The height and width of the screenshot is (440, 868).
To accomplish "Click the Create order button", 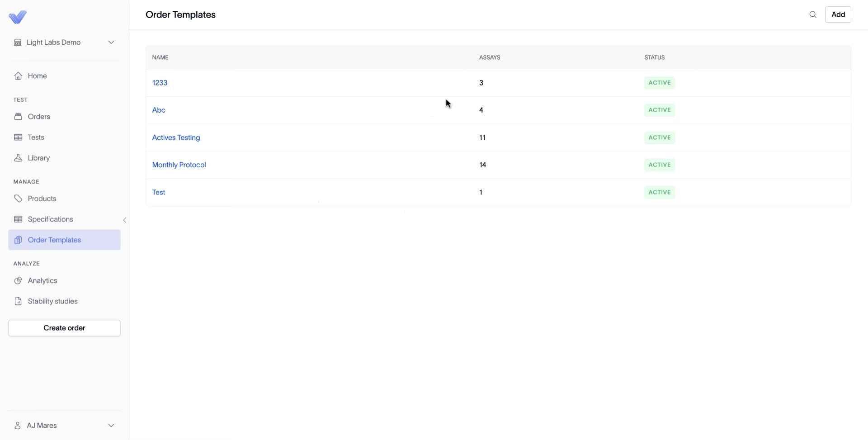I will click(64, 328).
